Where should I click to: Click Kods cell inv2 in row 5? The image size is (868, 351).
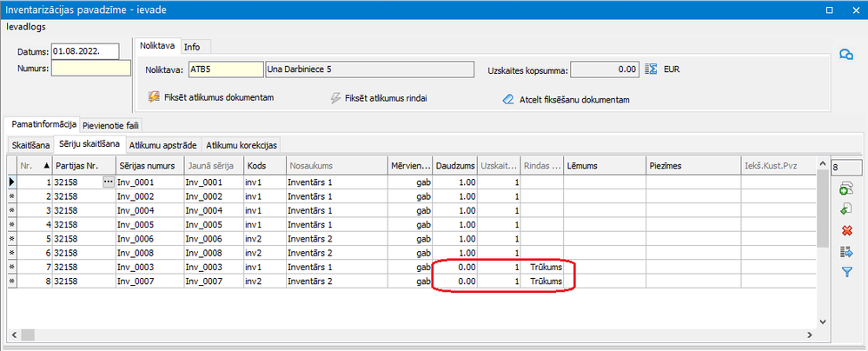[265, 239]
